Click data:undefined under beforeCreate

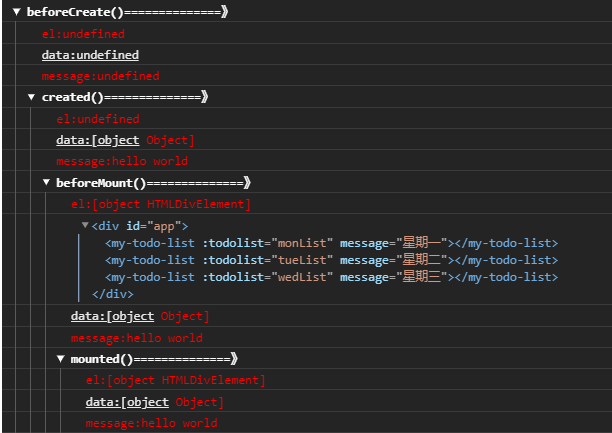pos(90,55)
